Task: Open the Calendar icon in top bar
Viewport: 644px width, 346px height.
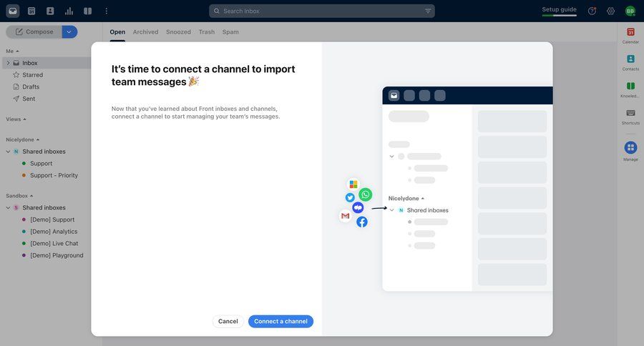Action: pos(31,11)
